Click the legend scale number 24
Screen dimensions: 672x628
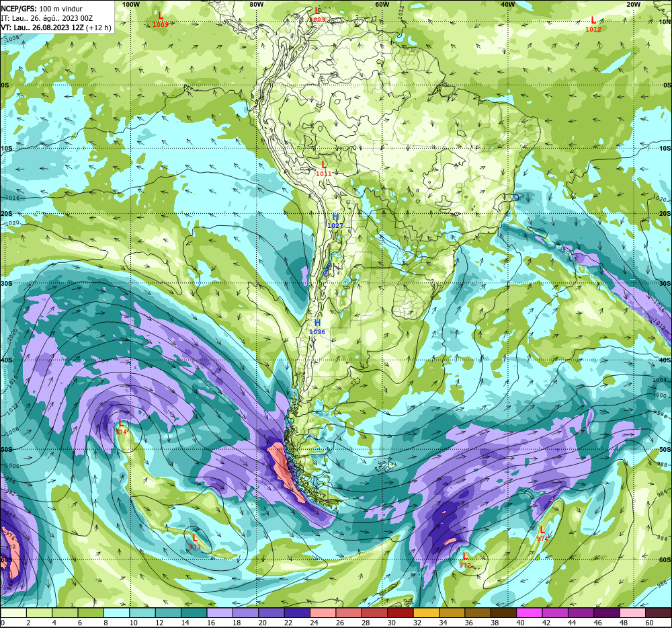point(314,623)
